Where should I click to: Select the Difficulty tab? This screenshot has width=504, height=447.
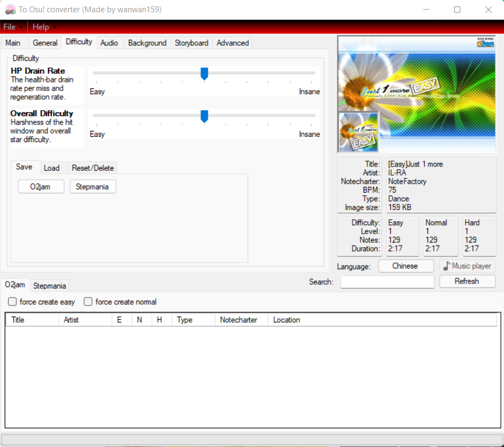click(x=79, y=42)
